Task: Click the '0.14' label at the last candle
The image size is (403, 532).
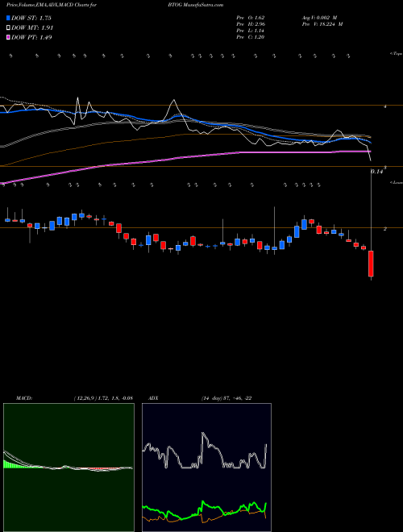Action: [x=376, y=172]
